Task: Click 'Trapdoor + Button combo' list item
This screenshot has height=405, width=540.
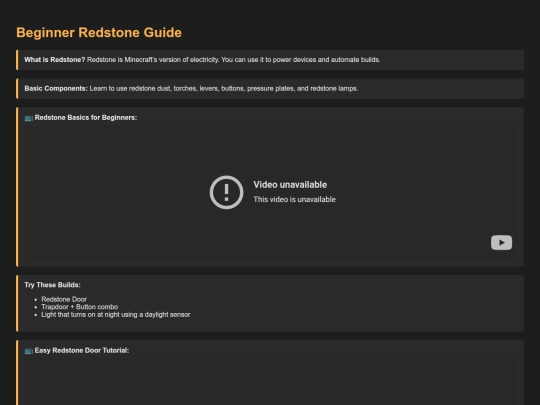Action: [x=80, y=307]
